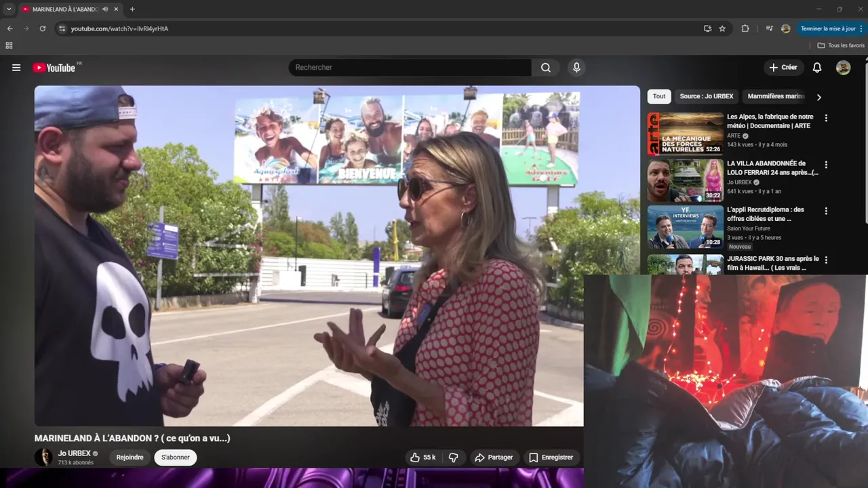868x488 pixels.
Task: Open options for L'appli Recrutdiploma video
Action: point(826,211)
